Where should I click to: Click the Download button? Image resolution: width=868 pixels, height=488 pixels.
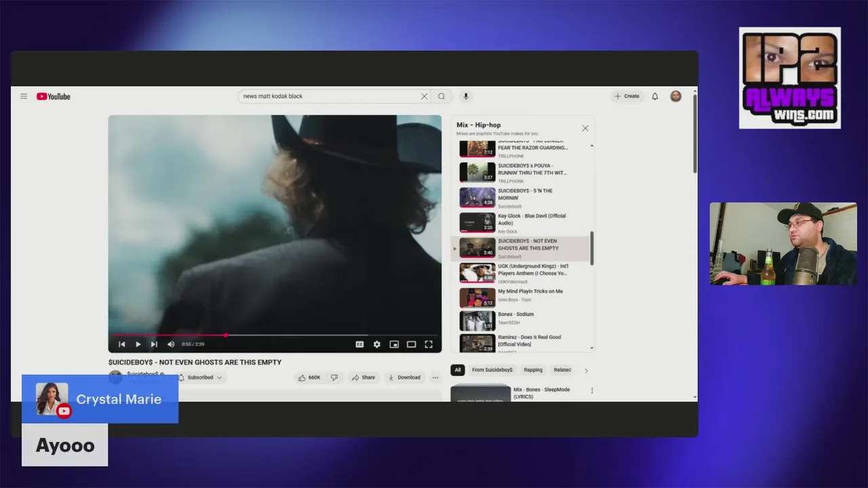click(404, 378)
